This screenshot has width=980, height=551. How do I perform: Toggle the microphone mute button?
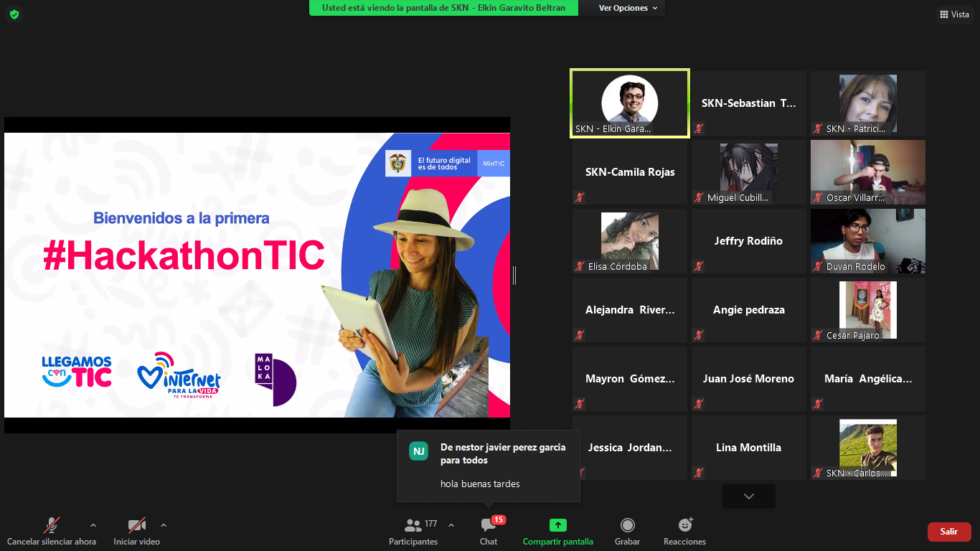[52, 525]
